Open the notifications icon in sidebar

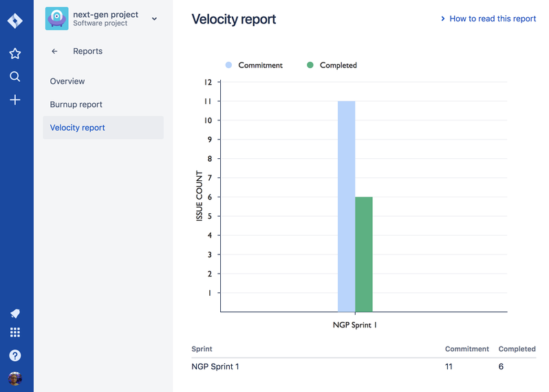(x=14, y=313)
